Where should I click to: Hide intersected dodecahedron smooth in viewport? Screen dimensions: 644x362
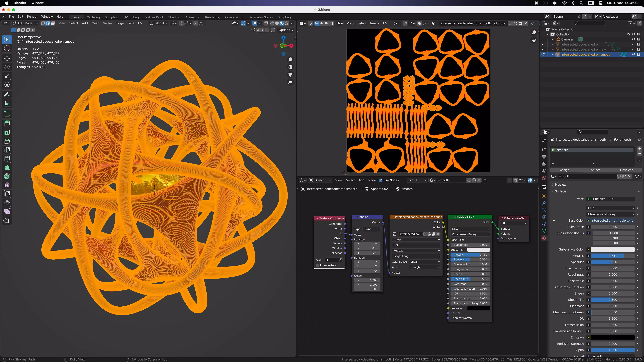pyautogui.click(x=634, y=54)
